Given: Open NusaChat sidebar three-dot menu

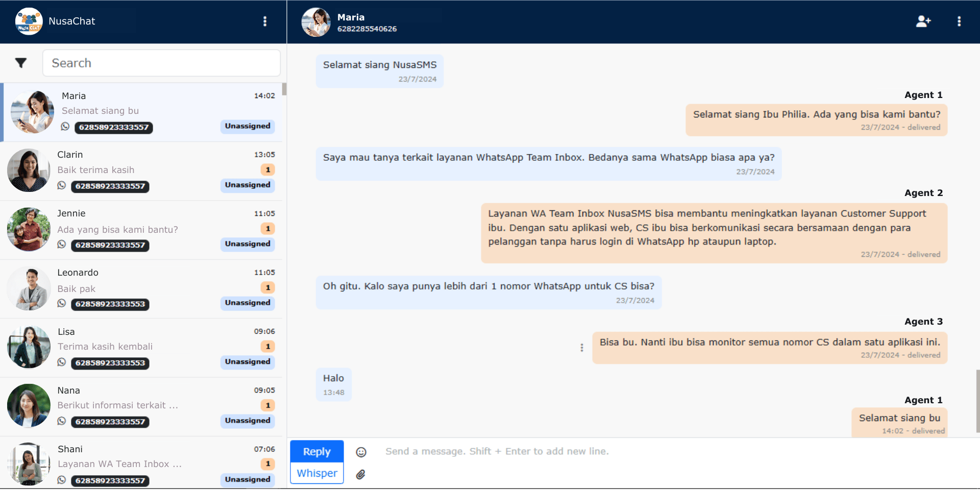Looking at the screenshot, I should coord(264,21).
